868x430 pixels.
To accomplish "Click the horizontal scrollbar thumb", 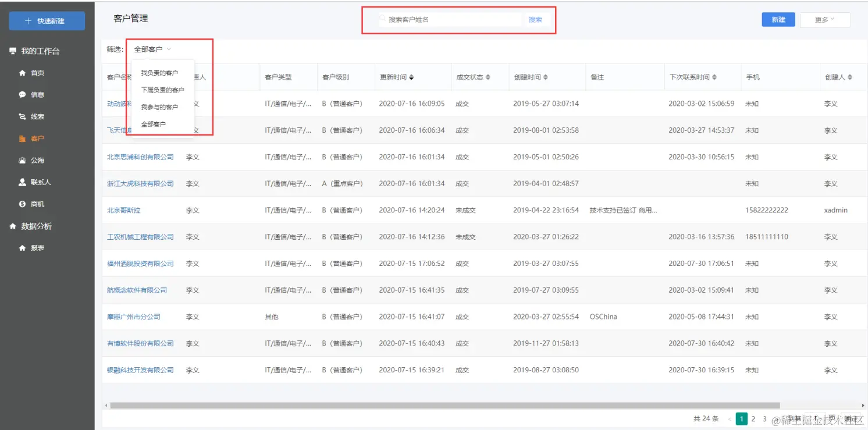I will pos(444,406).
